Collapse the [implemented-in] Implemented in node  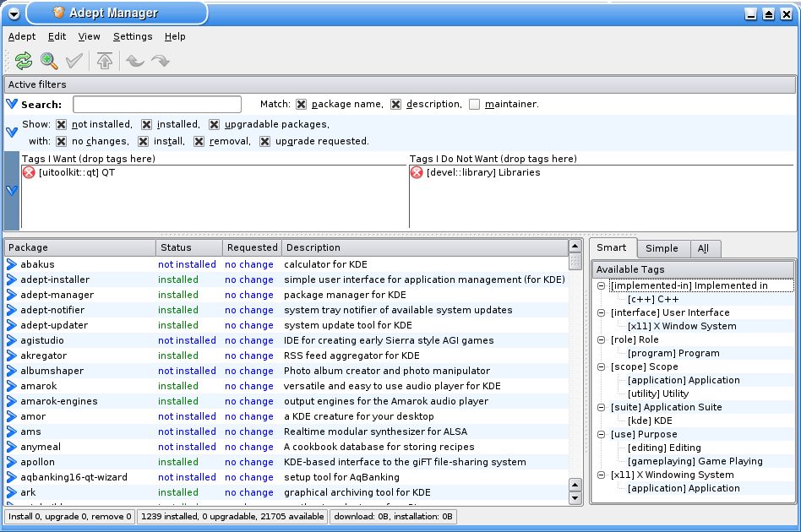pos(602,286)
